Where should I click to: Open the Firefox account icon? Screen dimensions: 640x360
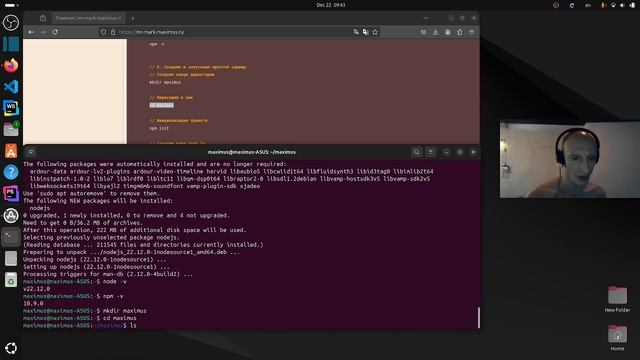point(448,32)
